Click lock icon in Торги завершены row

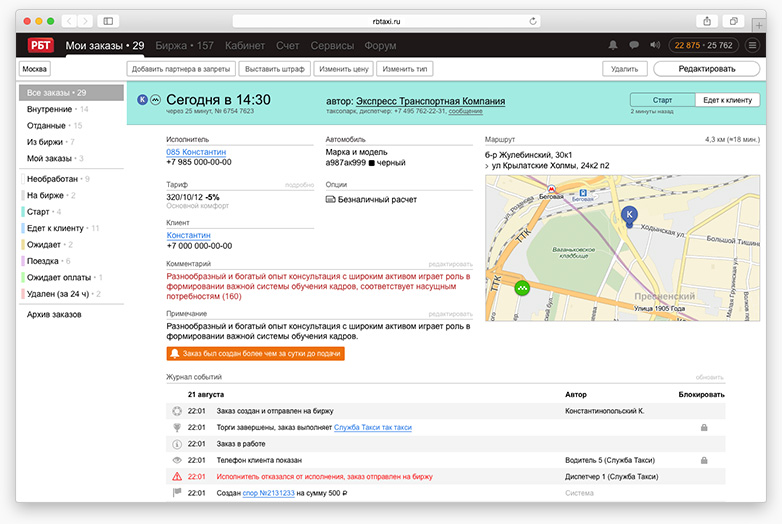pos(704,427)
